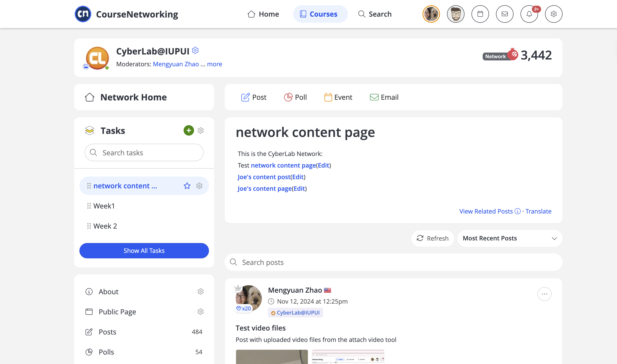Open Mengyuan Zhao moderator link

coord(176,64)
